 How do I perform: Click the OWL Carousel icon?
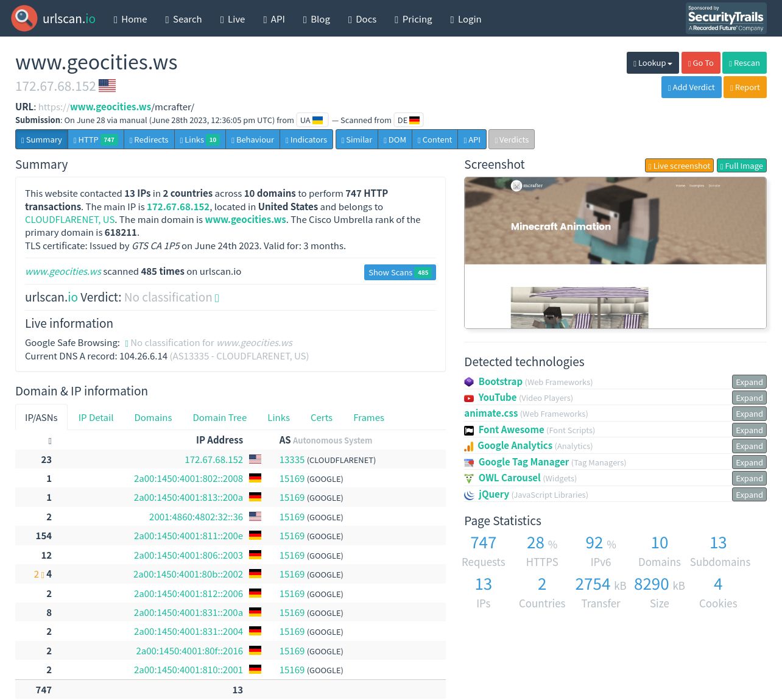pos(469,478)
